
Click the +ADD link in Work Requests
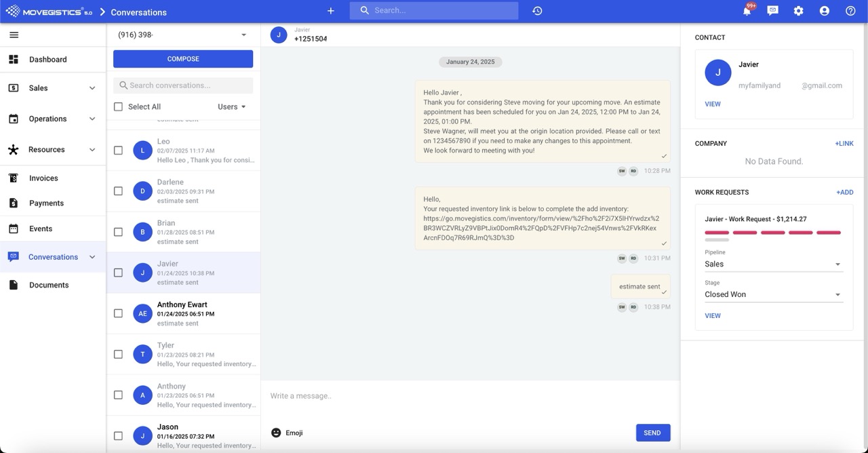click(844, 193)
